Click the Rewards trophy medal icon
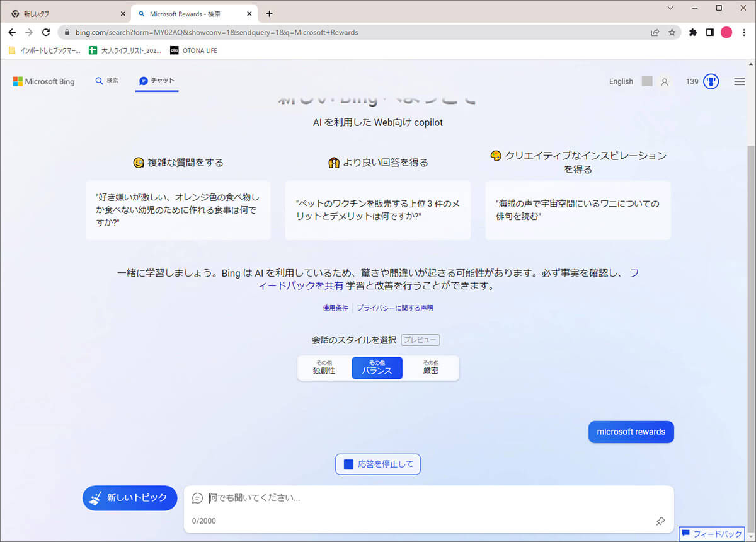Viewport: 756px width, 542px height. point(711,81)
